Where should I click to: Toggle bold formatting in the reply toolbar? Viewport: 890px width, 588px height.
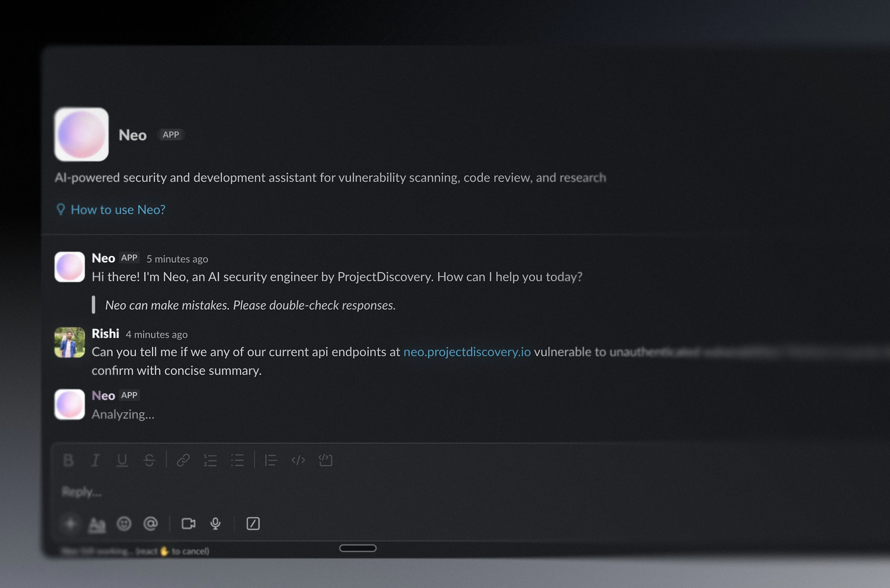click(69, 460)
